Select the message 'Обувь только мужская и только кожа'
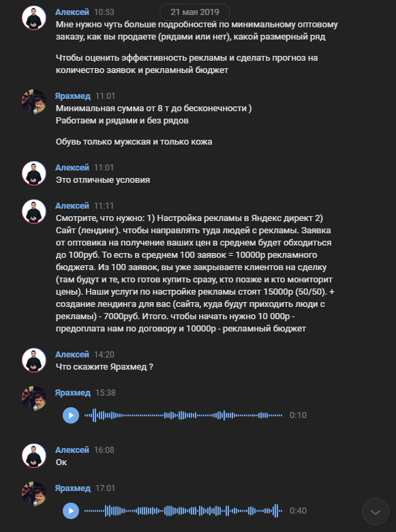Screen dimensions: 396x532 (134, 142)
